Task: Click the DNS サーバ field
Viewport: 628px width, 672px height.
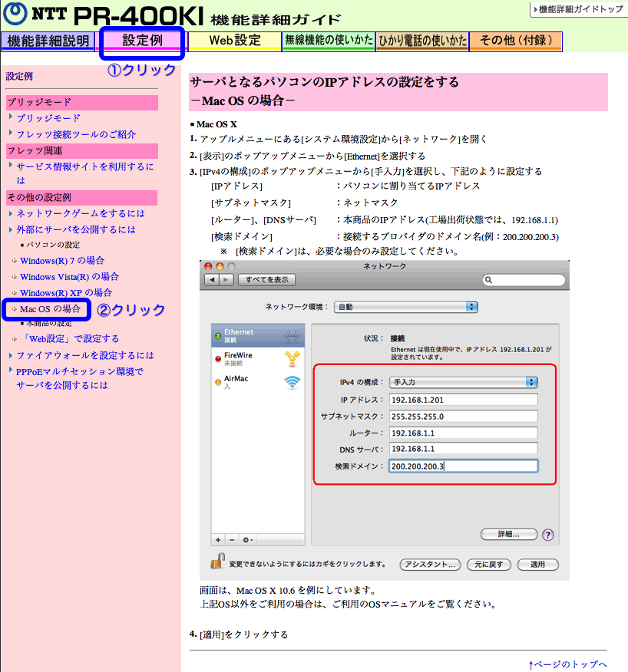Action: pyautogui.click(x=463, y=449)
